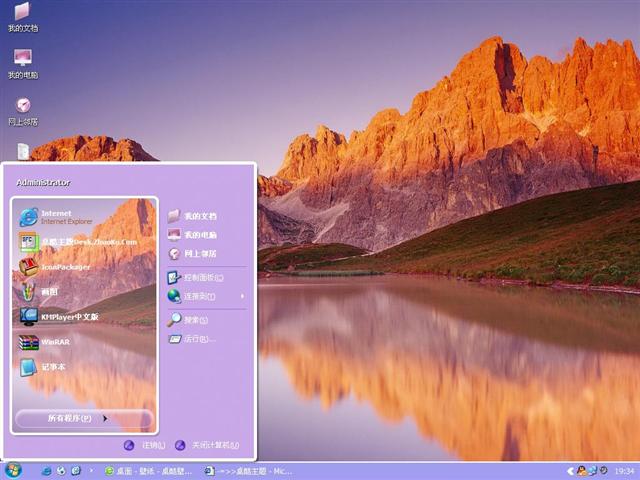This screenshot has height=480, width=640.
Task: Open 记事本 notepad
Action: click(x=42, y=367)
